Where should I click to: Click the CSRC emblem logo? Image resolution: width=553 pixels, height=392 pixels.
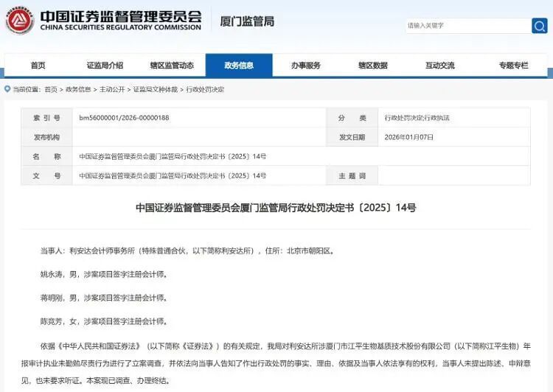click(x=20, y=21)
